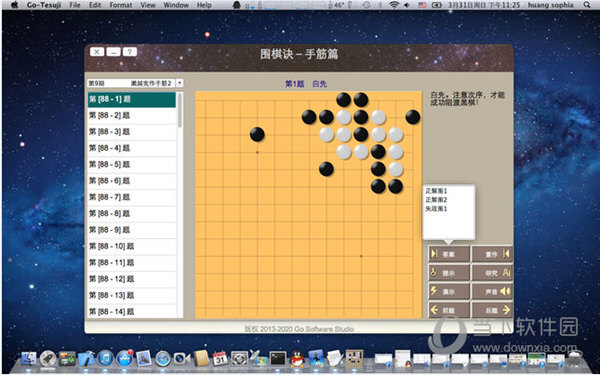Open the Trash in the dock

[x=575, y=359]
